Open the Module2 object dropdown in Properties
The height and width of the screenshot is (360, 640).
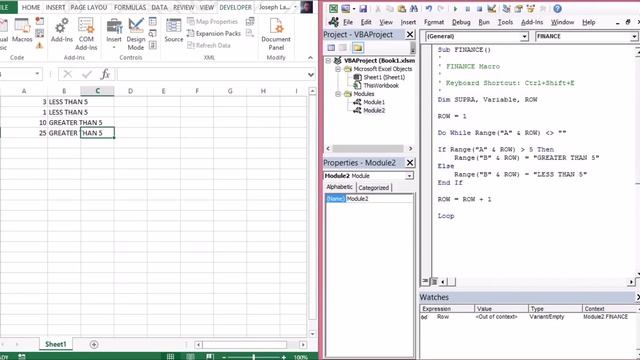click(409, 176)
